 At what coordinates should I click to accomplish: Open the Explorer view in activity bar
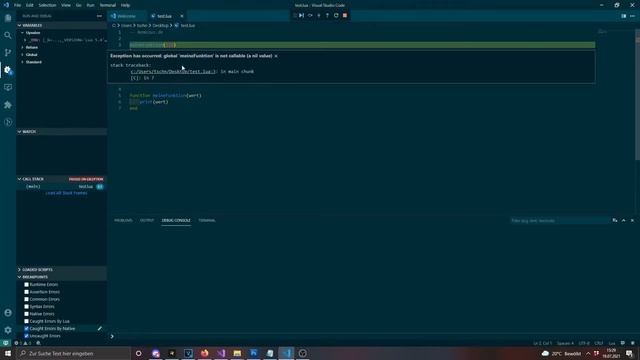point(8,18)
